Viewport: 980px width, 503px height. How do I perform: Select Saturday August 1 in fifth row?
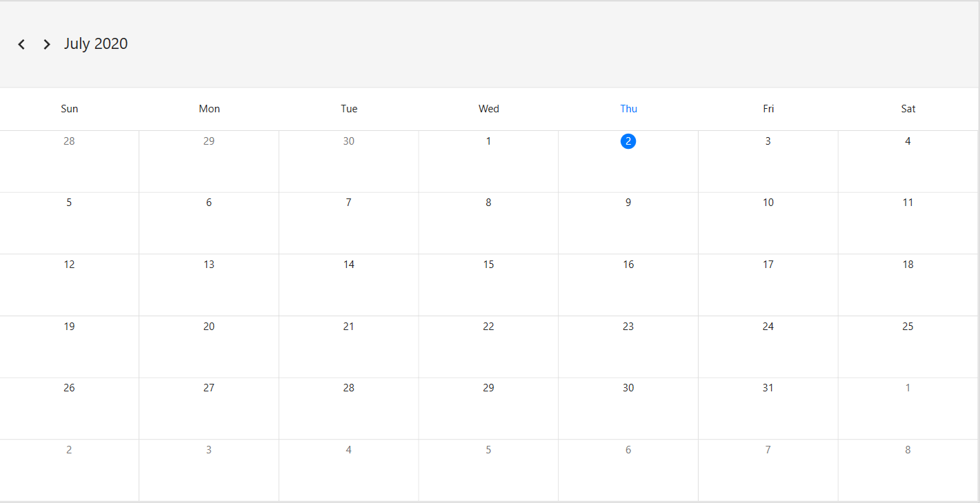point(908,409)
